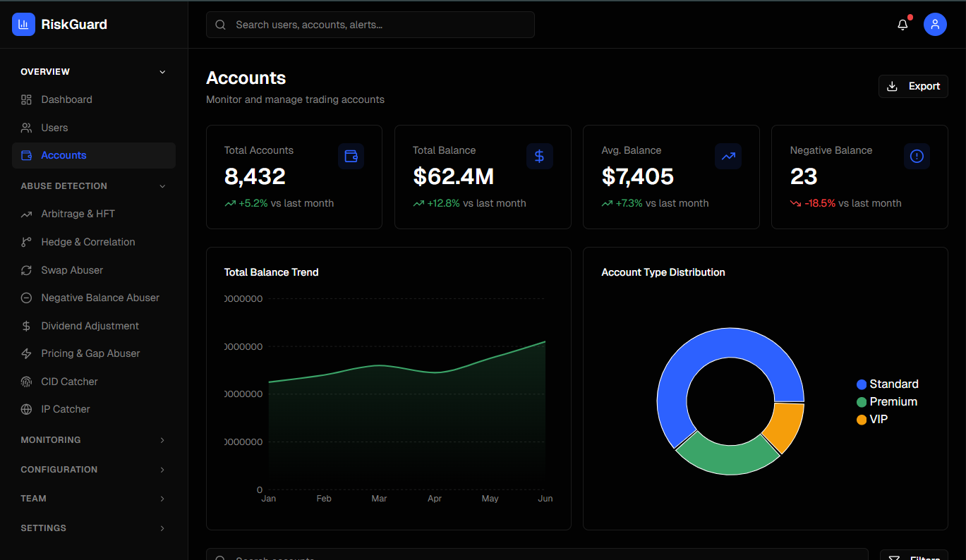This screenshot has height=560, width=966.
Task: Click the Hedge & Correlation branch icon
Action: [26, 242]
